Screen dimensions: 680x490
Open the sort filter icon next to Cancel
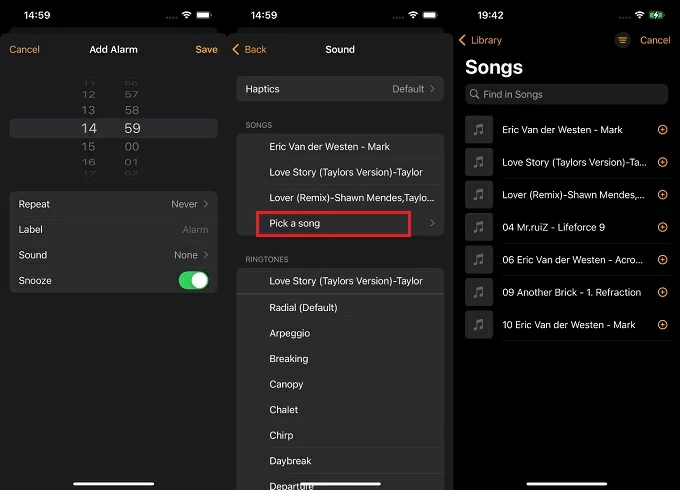click(622, 40)
